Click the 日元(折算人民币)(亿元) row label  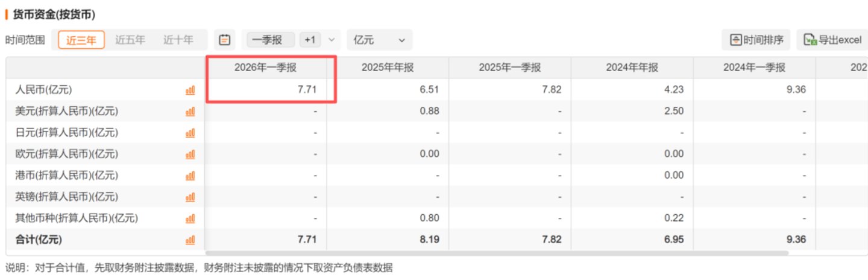click(66, 133)
